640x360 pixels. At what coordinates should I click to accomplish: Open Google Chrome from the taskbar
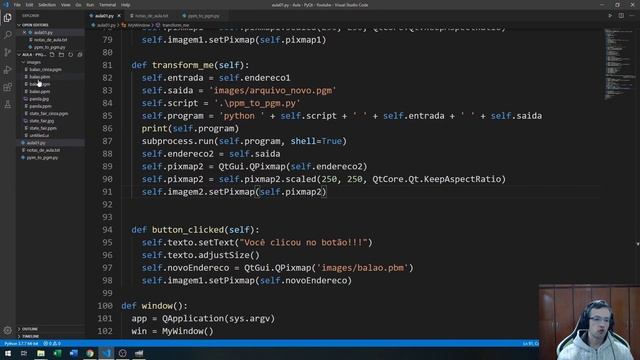[90, 353]
